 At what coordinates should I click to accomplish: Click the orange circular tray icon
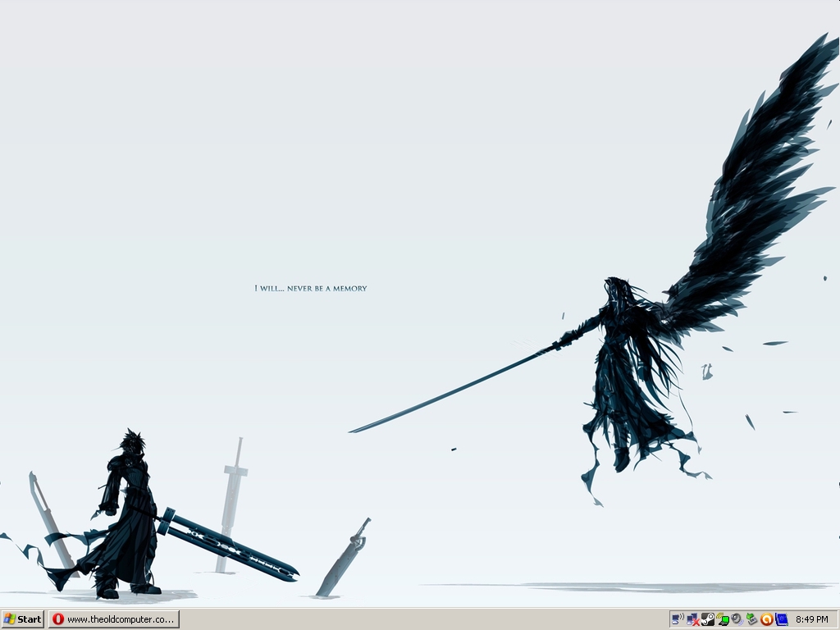point(766,619)
